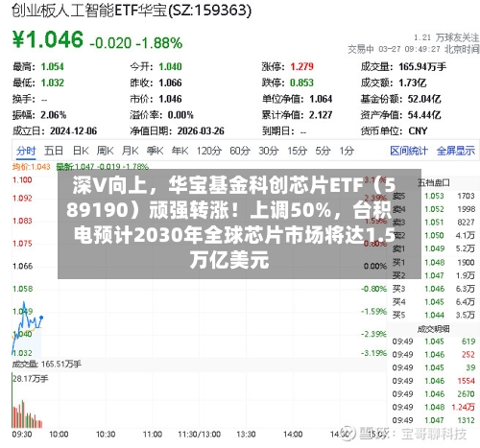Click the 10:30 time axis label
The width and height of the screenshot is (480, 448).
[106, 435]
